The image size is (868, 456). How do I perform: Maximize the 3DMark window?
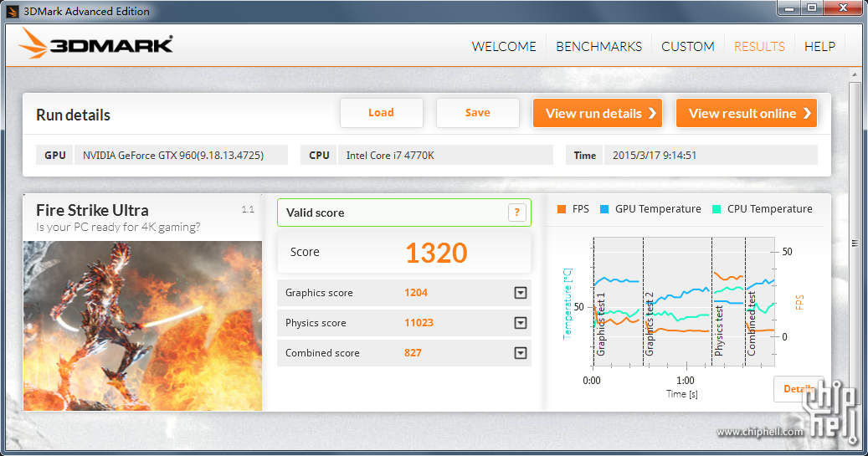[x=812, y=8]
